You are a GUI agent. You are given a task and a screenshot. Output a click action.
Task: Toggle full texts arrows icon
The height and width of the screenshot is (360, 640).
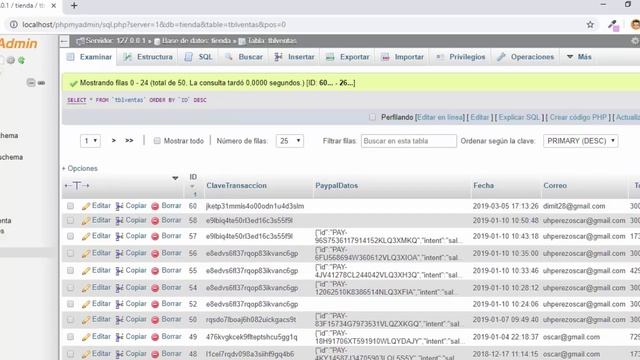[77, 186]
